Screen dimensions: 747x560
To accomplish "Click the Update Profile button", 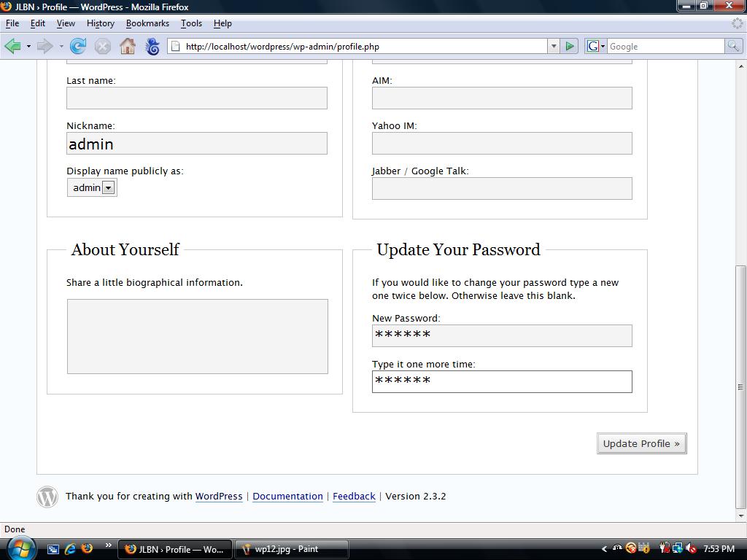I will point(641,443).
